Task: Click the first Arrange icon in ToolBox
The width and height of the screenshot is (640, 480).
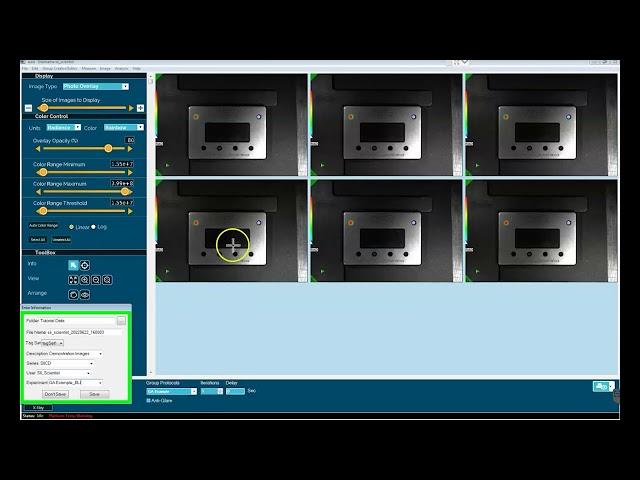Action: coord(73,295)
